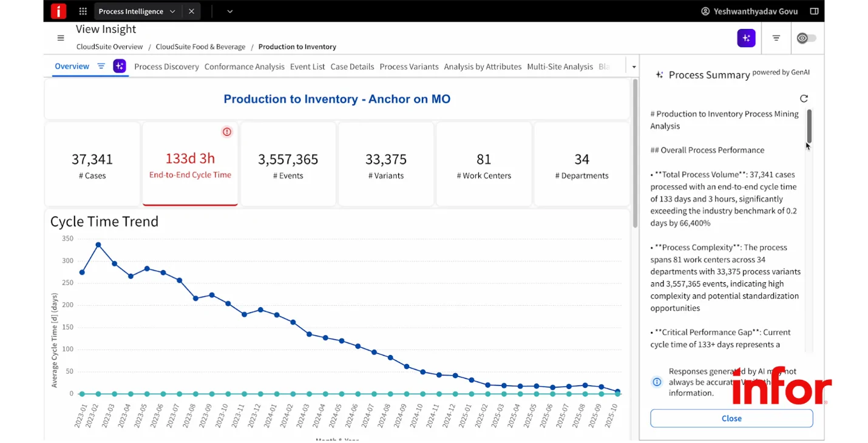Open the header chevron dropdown menu
The width and height of the screenshot is (868, 443).
[230, 12]
